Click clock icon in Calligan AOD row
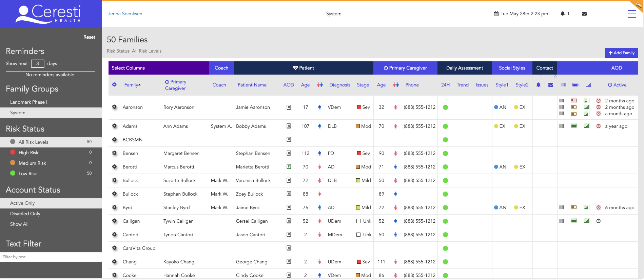This screenshot has height=280, width=644. (x=599, y=221)
